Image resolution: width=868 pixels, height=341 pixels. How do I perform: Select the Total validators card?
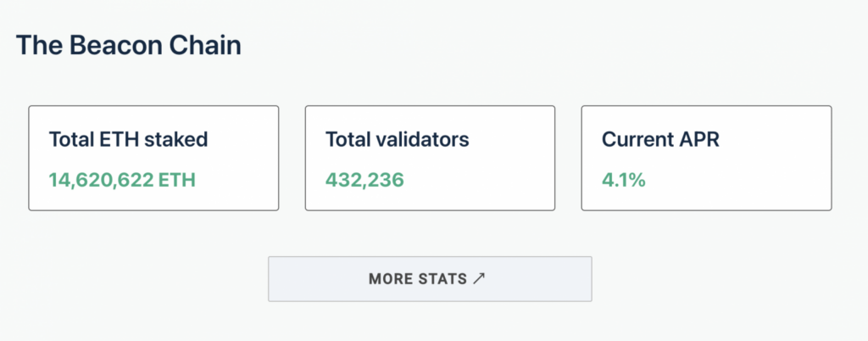point(430,159)
